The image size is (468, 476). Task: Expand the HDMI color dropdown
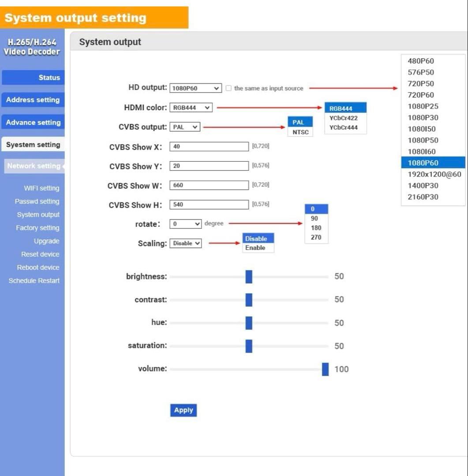coord(191,108)
